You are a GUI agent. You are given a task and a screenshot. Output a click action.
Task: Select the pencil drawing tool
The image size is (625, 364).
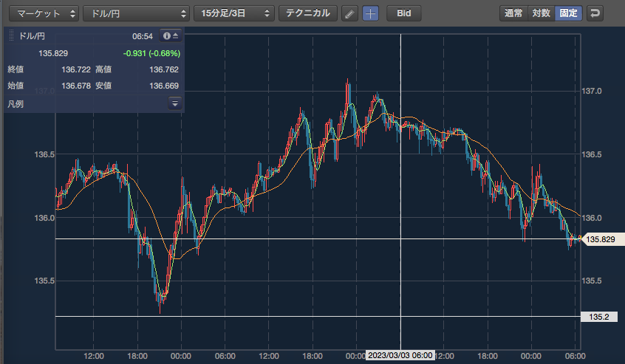click(349, 13)
